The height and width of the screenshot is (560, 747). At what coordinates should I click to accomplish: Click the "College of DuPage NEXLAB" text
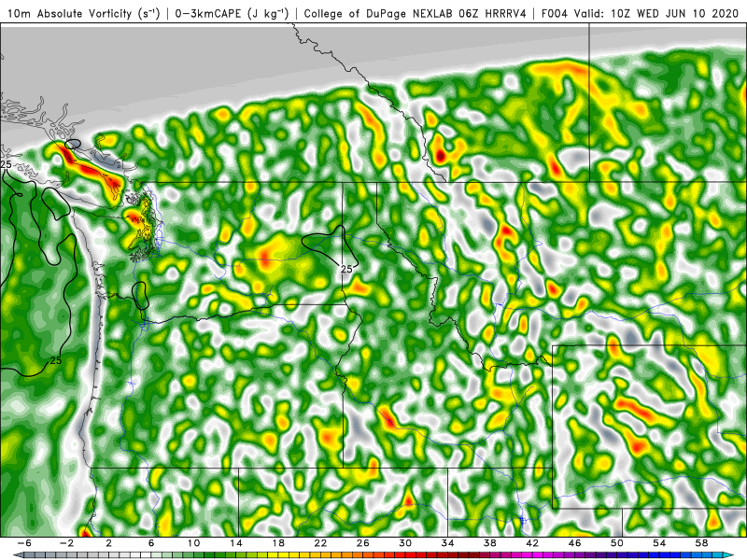point(379,13)
